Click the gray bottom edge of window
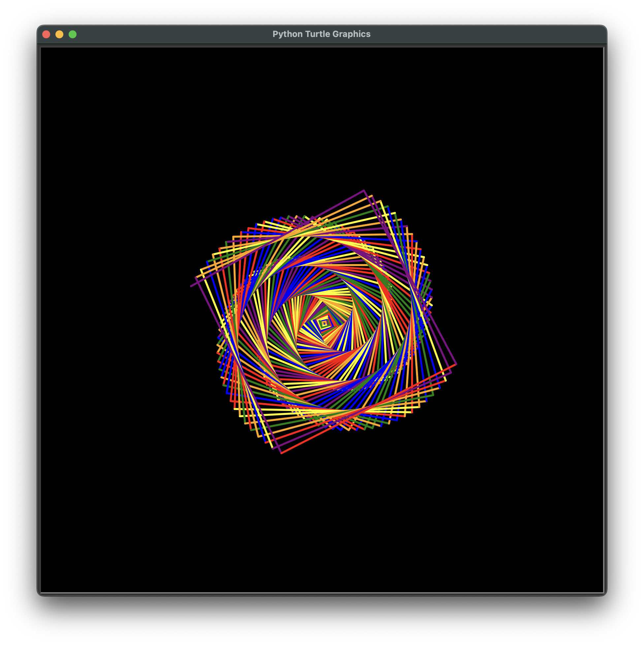This screenshot has width=644, height=645. (322, 594)
